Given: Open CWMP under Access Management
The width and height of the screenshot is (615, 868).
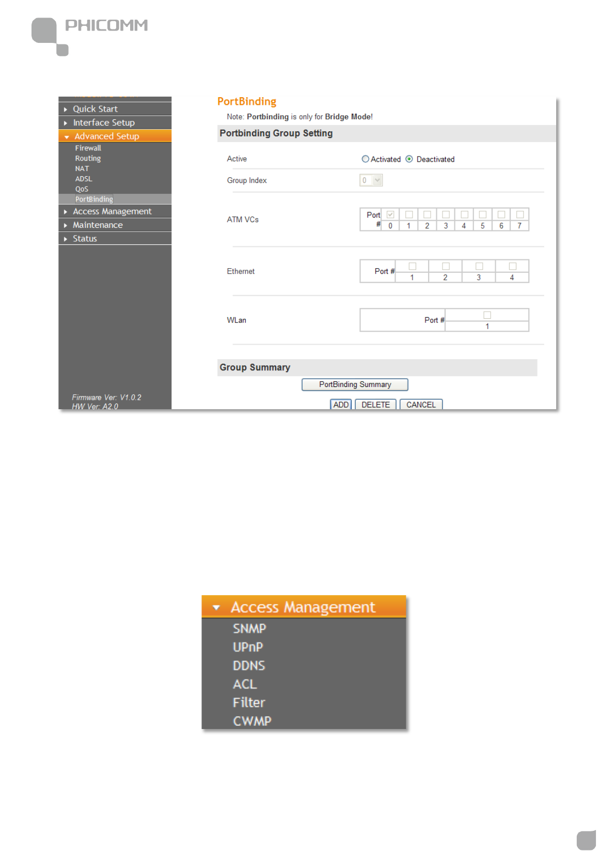Looking at the screenshot, I should (x=252, y=721).
